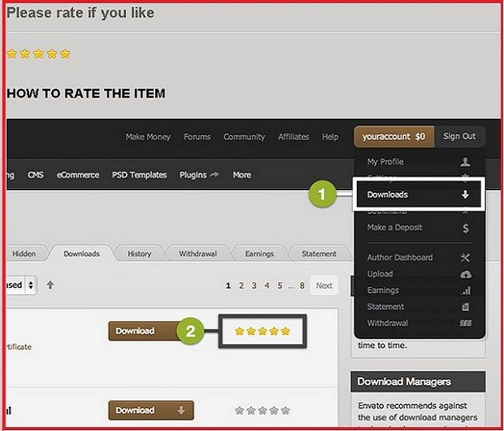Click the Downloads arrow icon in account menu
Screen dimensions: 504x431
(465, 195)
